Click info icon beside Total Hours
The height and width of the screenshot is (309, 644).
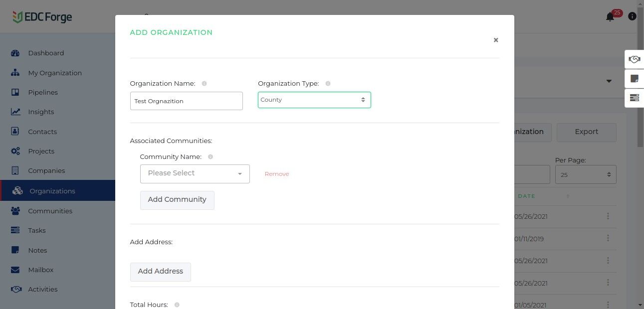pos(177,305)
